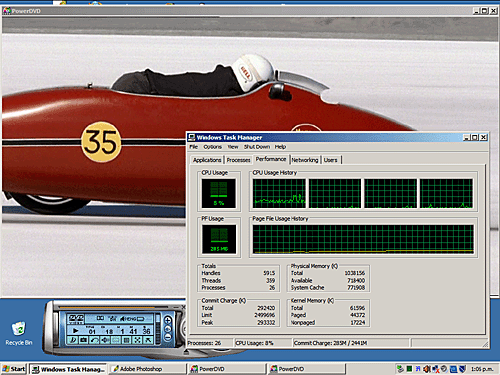
Task: Start playback with PowerDVD play arrow
Action: [x=75, y=331]
